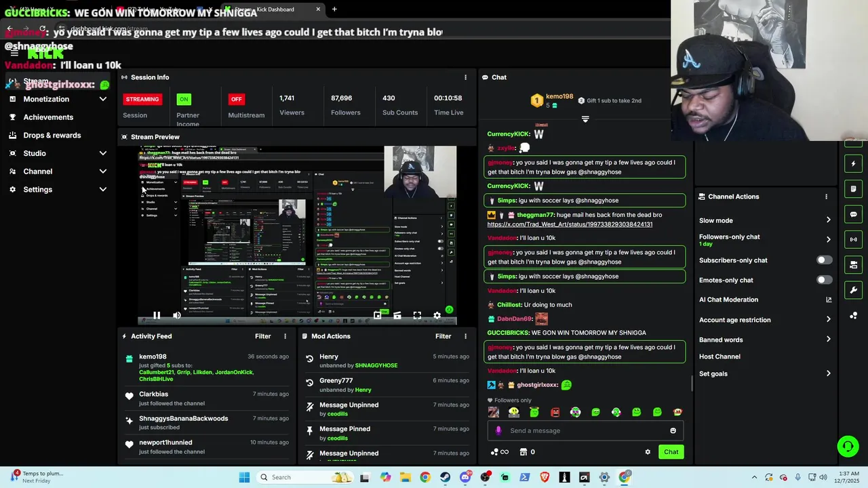Screen dimensions: 868x488
Task: Open Activity Feed three-dot menu
Action: [285, 336]
